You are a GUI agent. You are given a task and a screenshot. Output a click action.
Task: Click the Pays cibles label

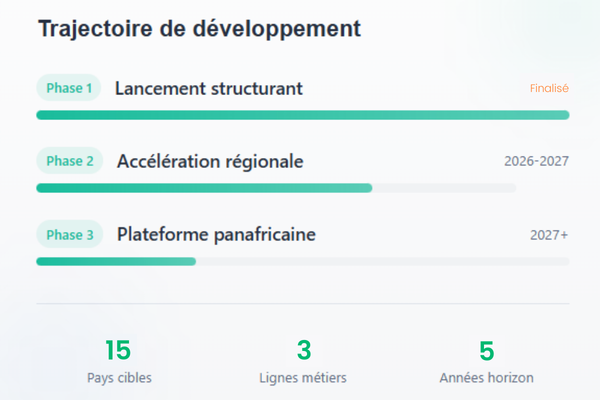(x=119, y=378)
